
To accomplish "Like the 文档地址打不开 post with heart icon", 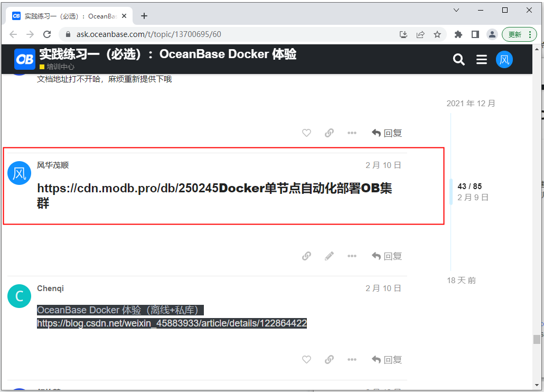I will pyautogui.click(x=306, y=133).
